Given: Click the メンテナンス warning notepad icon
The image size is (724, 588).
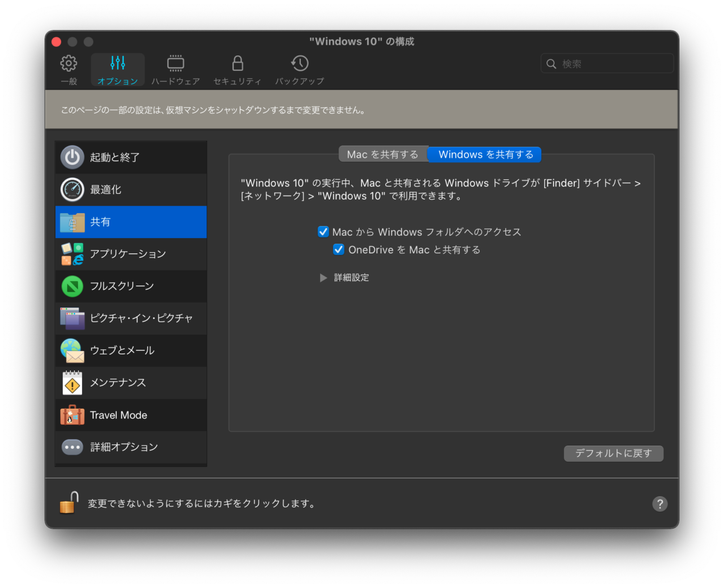Looking at the screenshot, I should (x=72, y=383).
